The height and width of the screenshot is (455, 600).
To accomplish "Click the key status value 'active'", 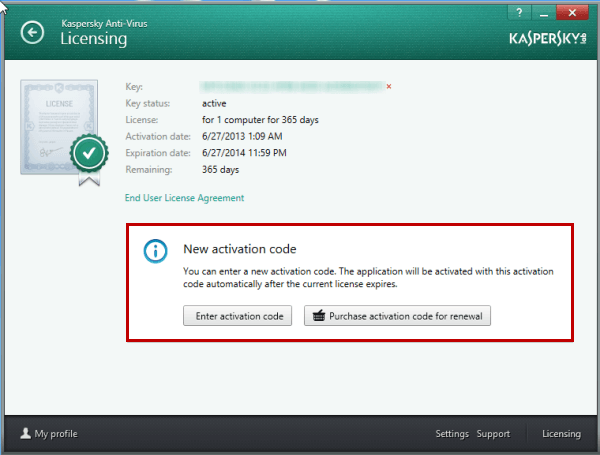I will click(214, 103).
